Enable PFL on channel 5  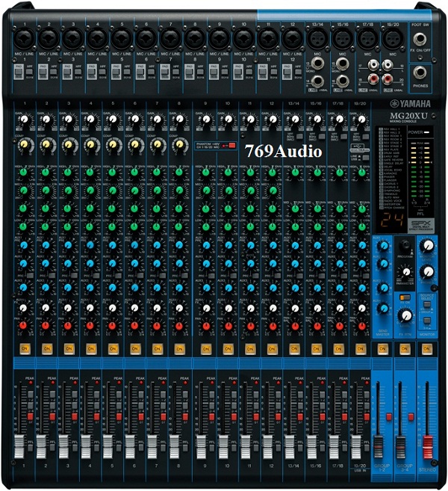(119, 448)
